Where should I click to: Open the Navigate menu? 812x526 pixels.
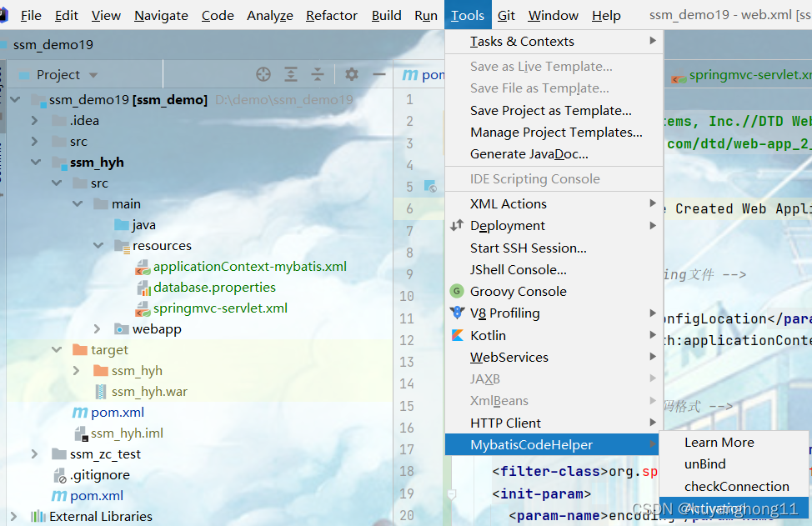pos(161,16)
